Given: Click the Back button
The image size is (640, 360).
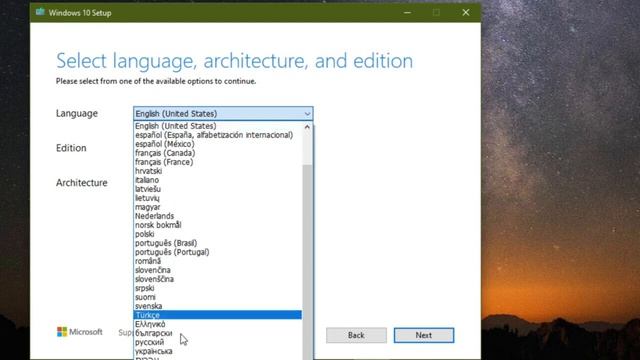Looking at the screenshot, I should (x=356, y=335).
